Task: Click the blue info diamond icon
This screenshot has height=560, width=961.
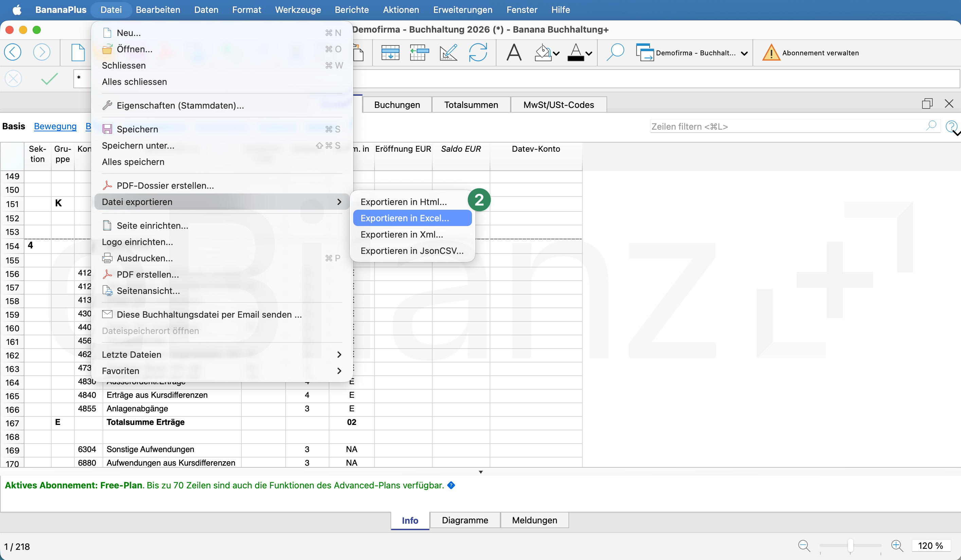Action: click(x=451, y=485)
